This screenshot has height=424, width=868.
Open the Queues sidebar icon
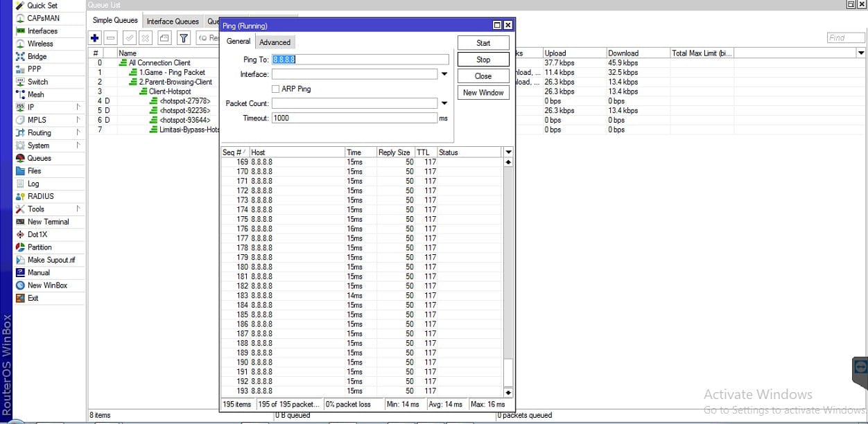tap(21, 159)
